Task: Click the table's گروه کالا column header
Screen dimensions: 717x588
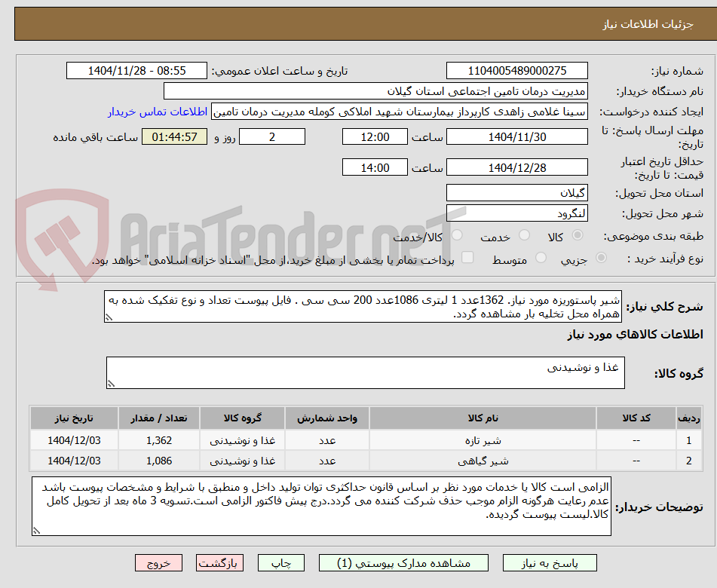Action: 242,418
